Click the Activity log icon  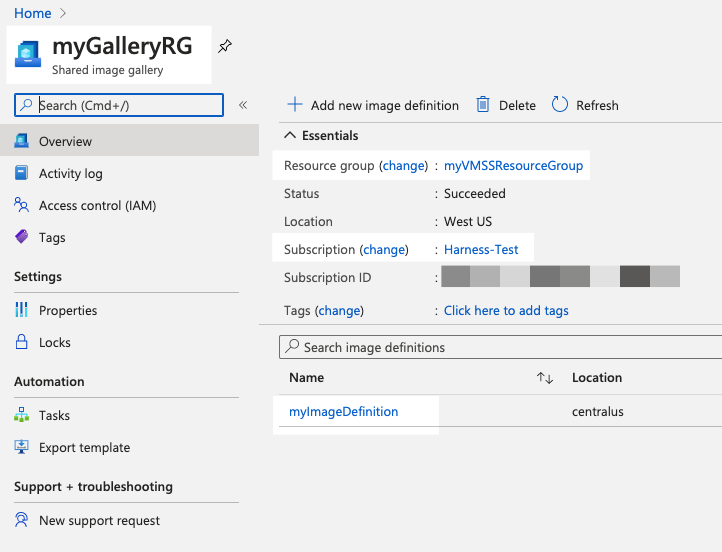pos(22,173)
